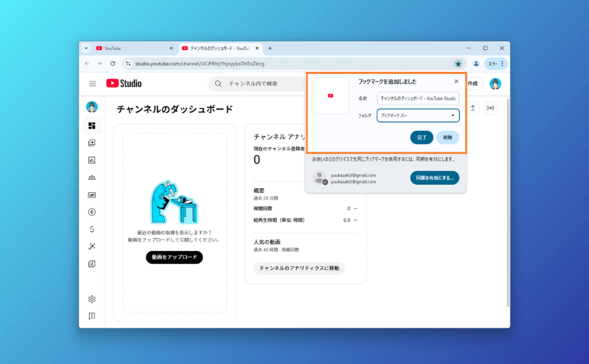Image resolution: width=589 pixels, height=364 pixels.
Task: Click the チャンネルのダッシュボード heading
Action: coord(175,109)
